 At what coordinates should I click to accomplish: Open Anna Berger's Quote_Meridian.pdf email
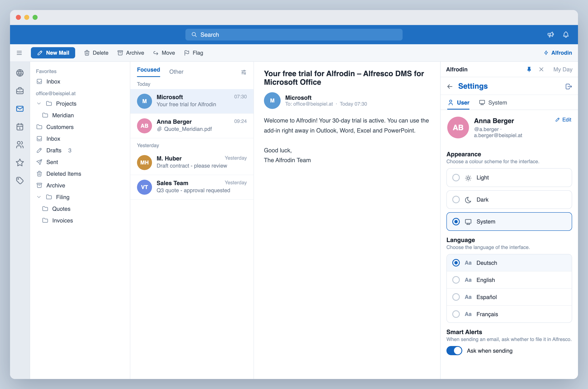192,126
